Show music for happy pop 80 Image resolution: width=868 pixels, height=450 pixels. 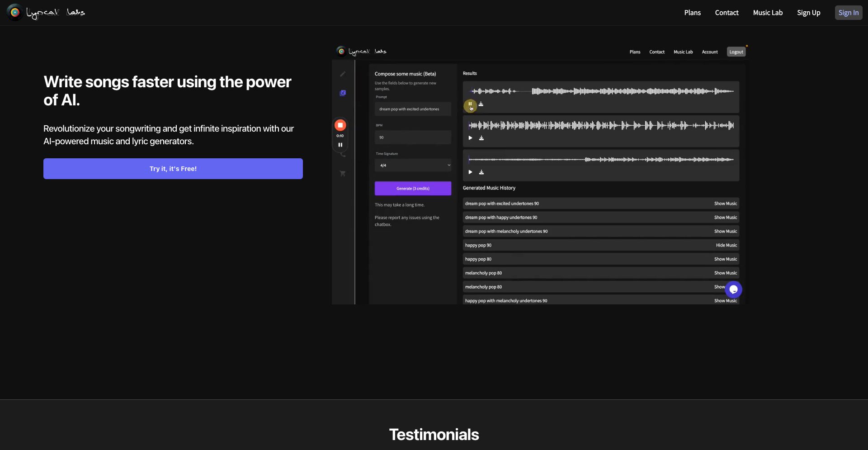point(725,259)
